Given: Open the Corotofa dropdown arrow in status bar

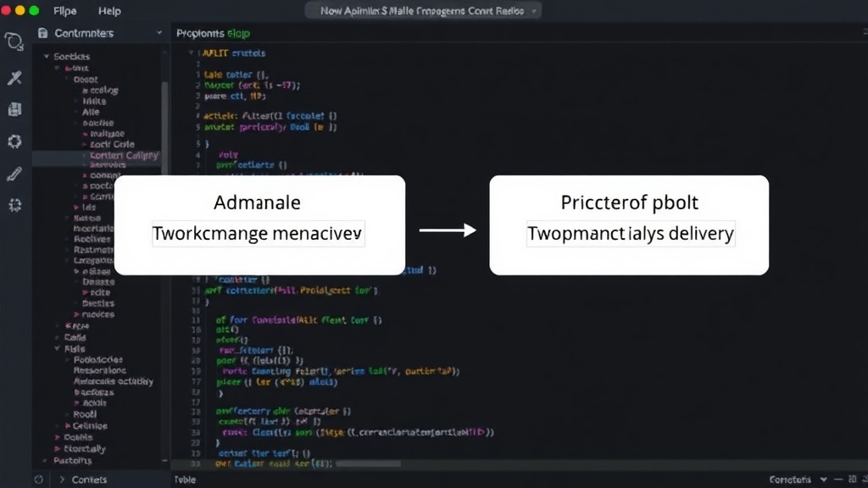Looking at the screenshot, I should pyautogui.click(x=823, y=480).
